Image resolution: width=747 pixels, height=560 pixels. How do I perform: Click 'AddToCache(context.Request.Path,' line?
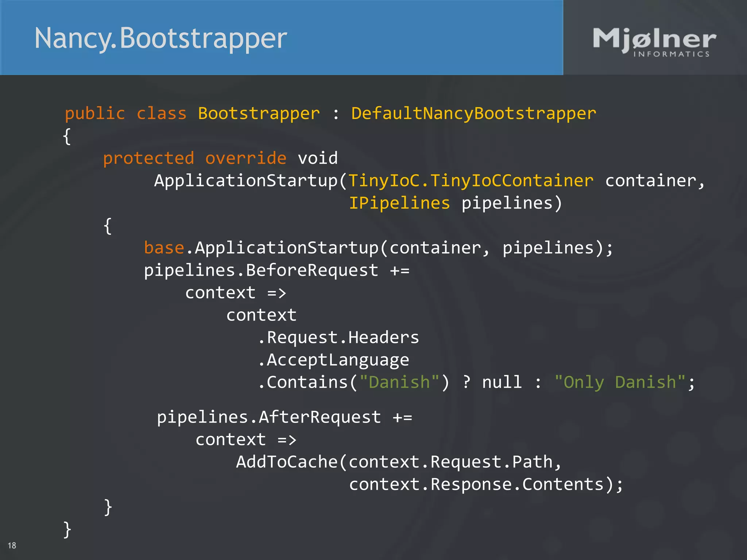tap(399, 462)
